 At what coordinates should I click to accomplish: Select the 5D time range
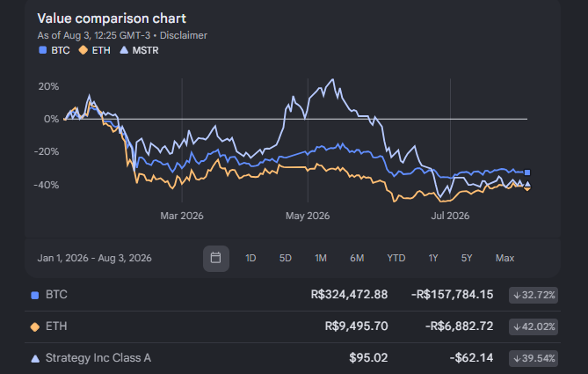286,259
